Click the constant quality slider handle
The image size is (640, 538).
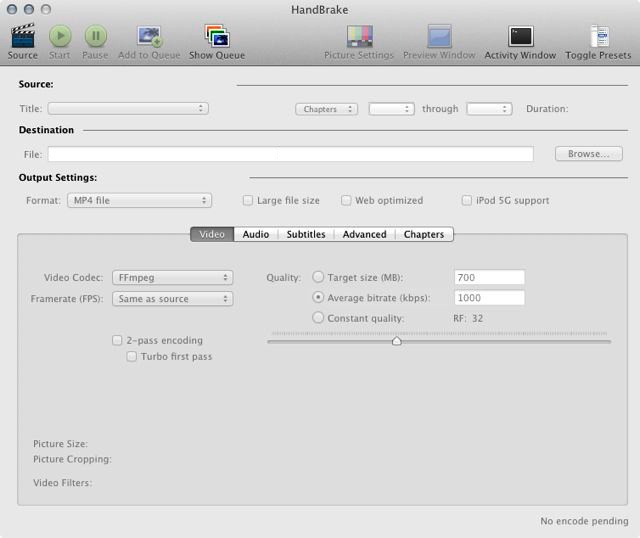point(396,341)
